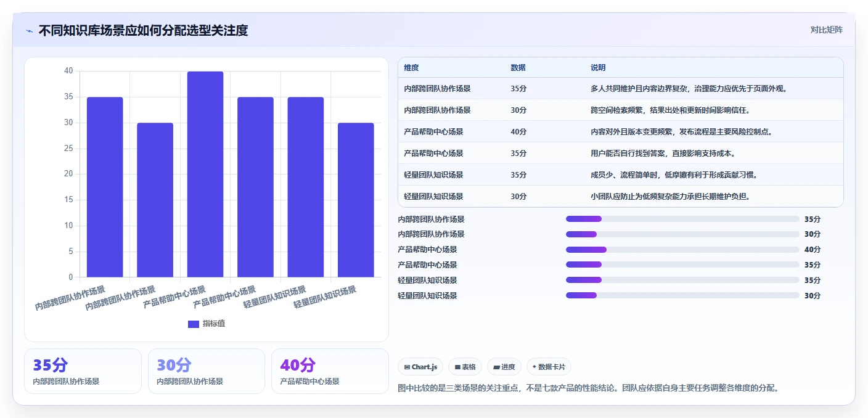This screenshot has width=868, height=418.
Task: Click the 对比矩阵 label in the header
Action: pyautogui.click(x=826, y=30)
